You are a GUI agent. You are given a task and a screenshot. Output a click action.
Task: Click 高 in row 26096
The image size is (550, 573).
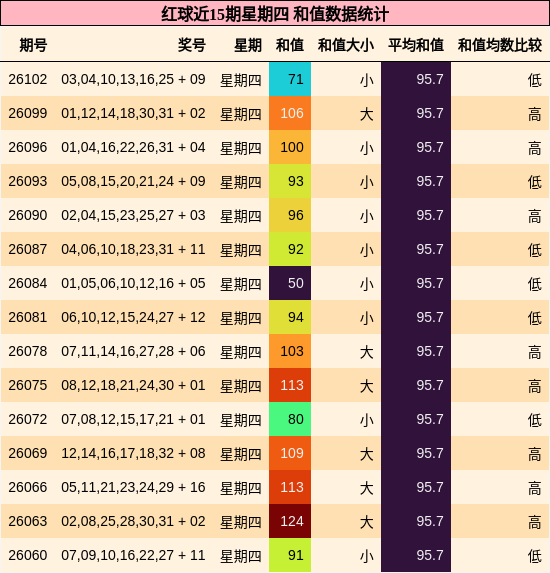click(x=535, y=148)
